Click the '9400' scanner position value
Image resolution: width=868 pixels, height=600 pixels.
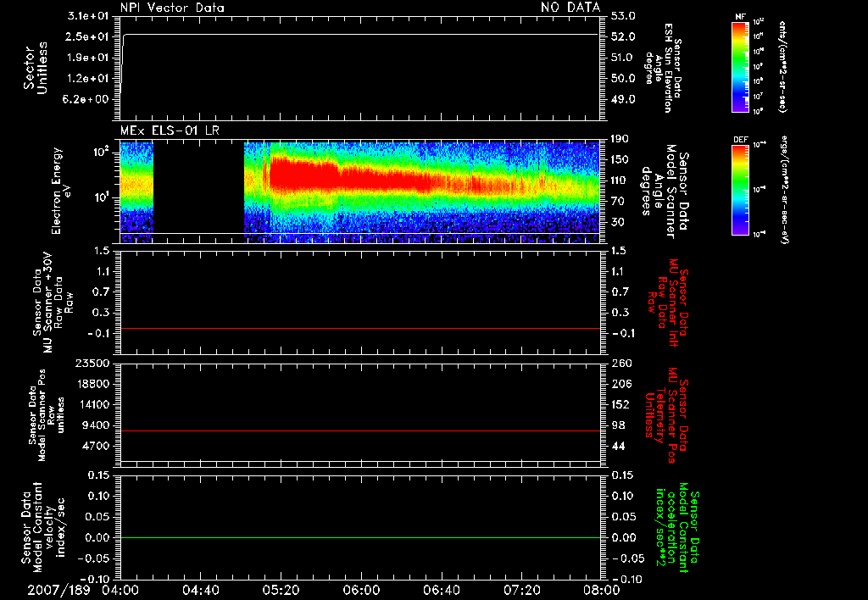click(x=95, y=425)
